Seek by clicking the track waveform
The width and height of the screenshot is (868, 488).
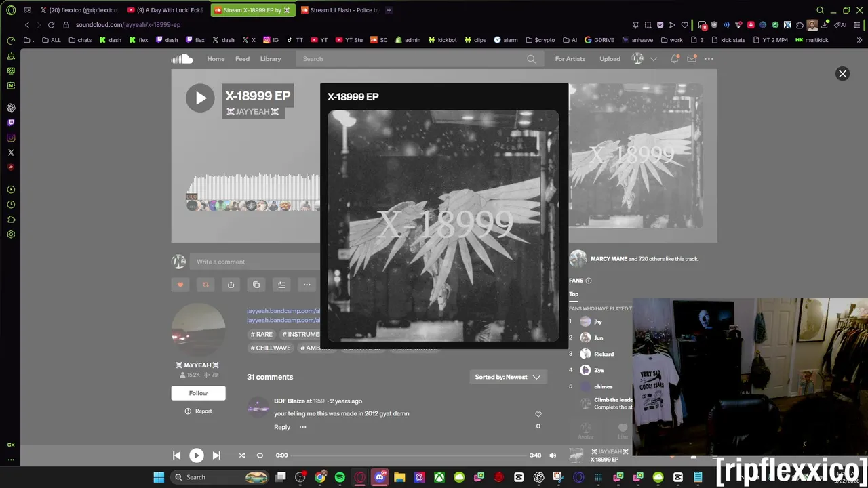point(252,188)
